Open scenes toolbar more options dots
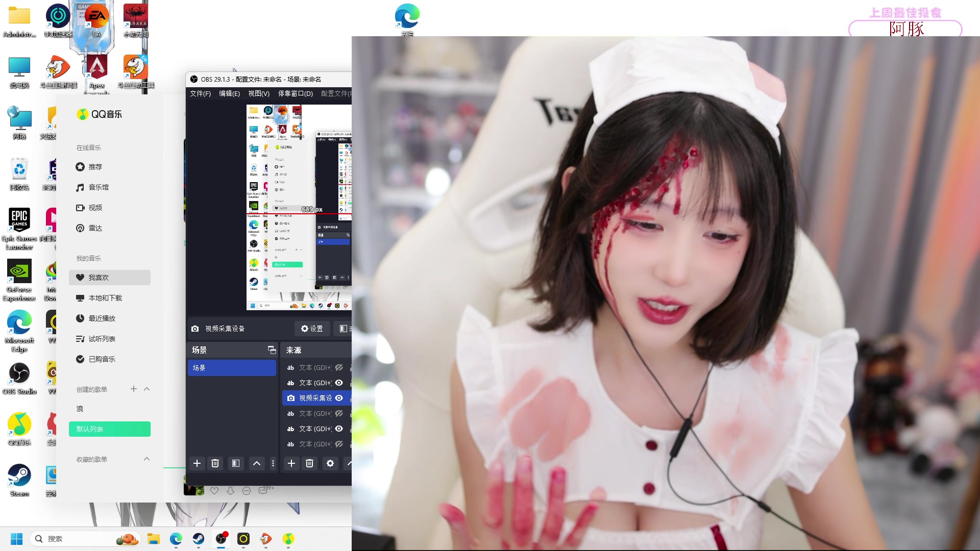Viewport: 980px width, 551px height. click(273, 463)
